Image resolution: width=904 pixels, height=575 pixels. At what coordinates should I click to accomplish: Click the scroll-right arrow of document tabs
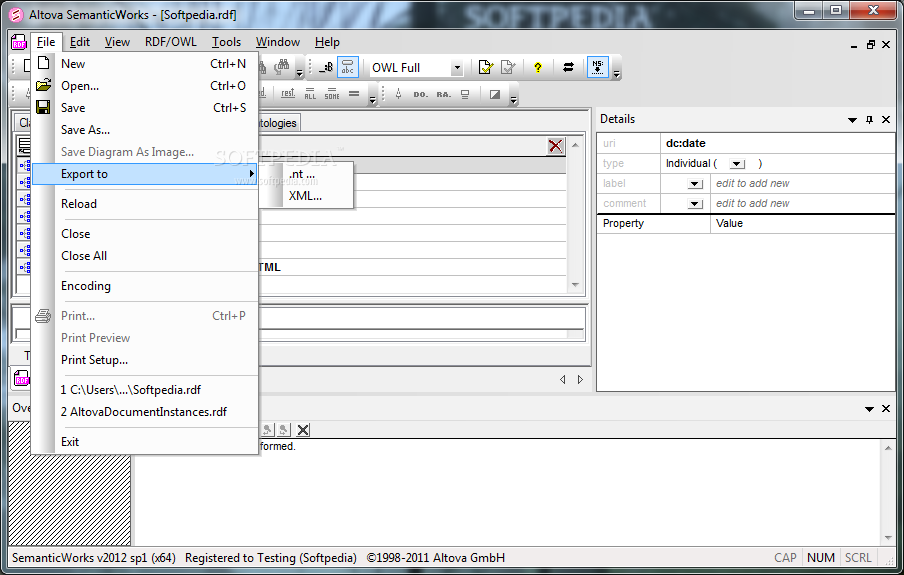tap(580, 379)
